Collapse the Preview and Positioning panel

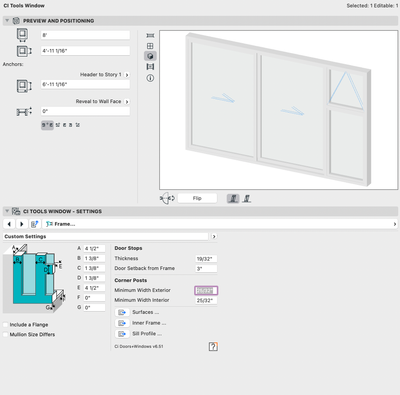click(7, 21)
